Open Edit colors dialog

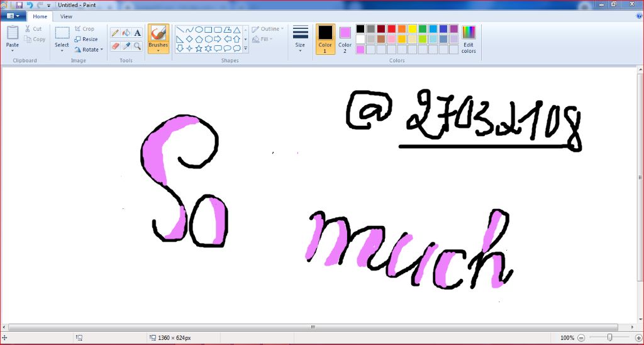pyautogui.click(x=469, y=38)
